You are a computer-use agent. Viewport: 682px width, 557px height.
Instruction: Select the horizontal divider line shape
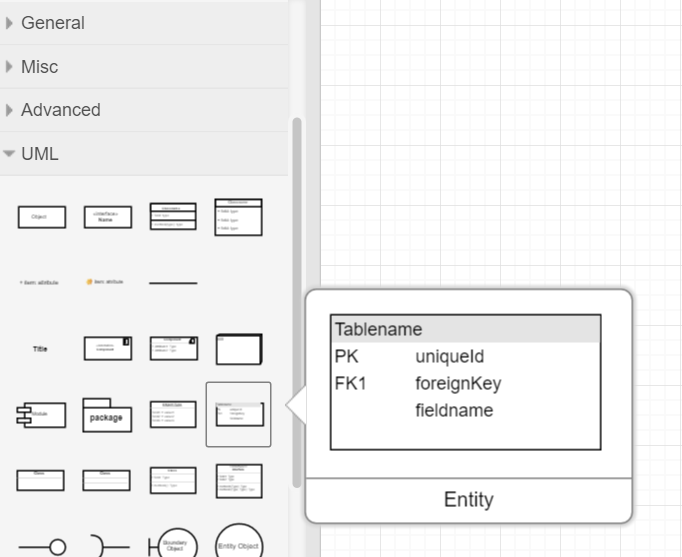[173, 283]
